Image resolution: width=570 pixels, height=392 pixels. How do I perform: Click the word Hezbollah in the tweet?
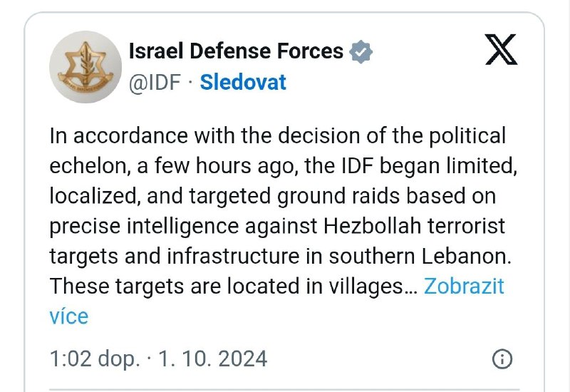(x=372, y=226)
